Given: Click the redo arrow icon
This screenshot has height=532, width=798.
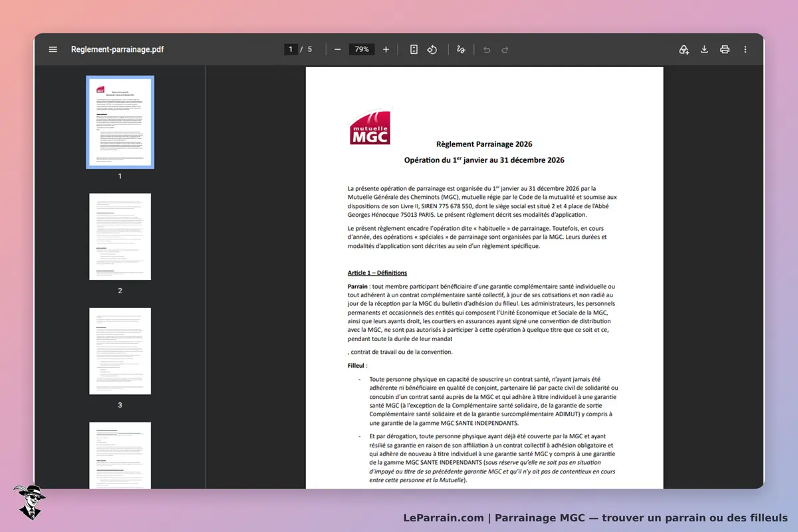Looking at the screenshot, I should [505, 49].
